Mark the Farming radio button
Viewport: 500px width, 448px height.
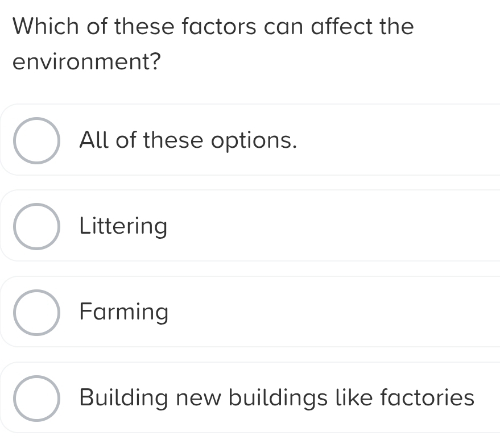click(36, 312)
